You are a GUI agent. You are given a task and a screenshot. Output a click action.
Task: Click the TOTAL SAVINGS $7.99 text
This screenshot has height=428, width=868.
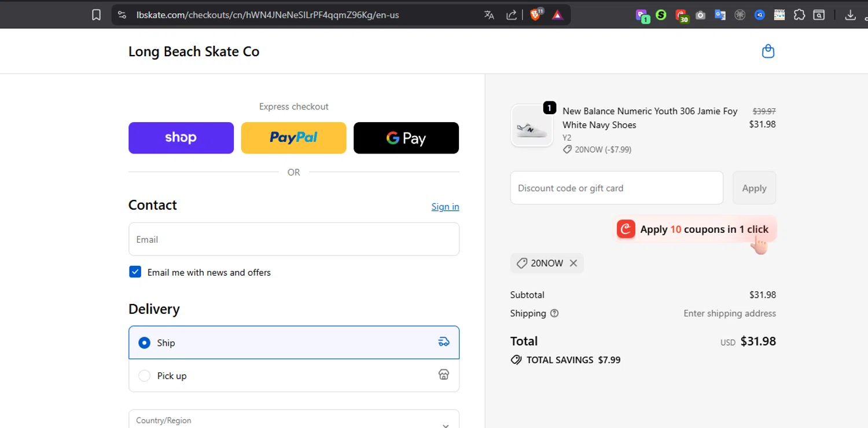click(x=573, y=360)
